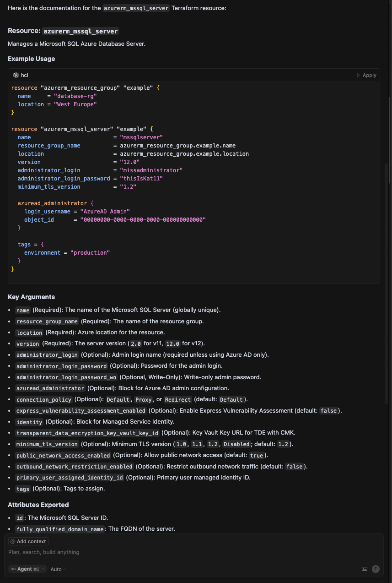Click the object_id zeros GUID value
This screenshot has height=583, width=392.
pyautogui.click(x=143, y=220)
